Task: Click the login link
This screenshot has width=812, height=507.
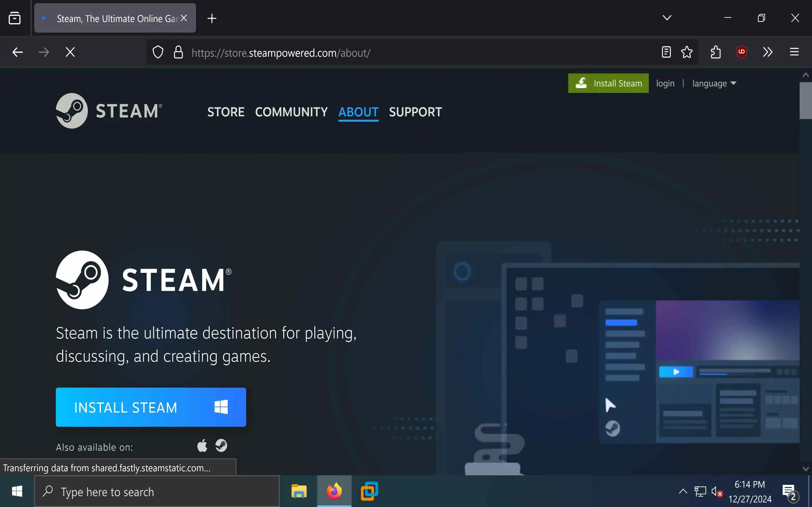Action: point(665,83)
